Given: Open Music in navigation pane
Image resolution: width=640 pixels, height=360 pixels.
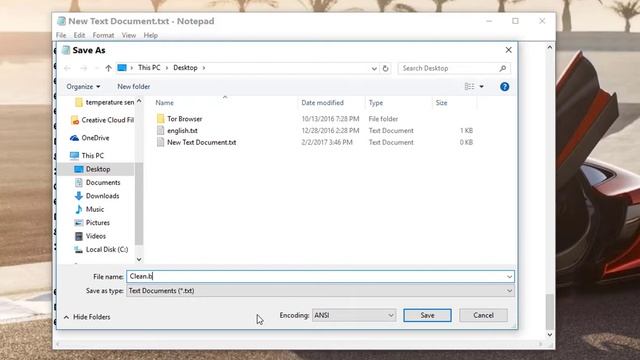Looking at the screenshot, I should [95, 209].
